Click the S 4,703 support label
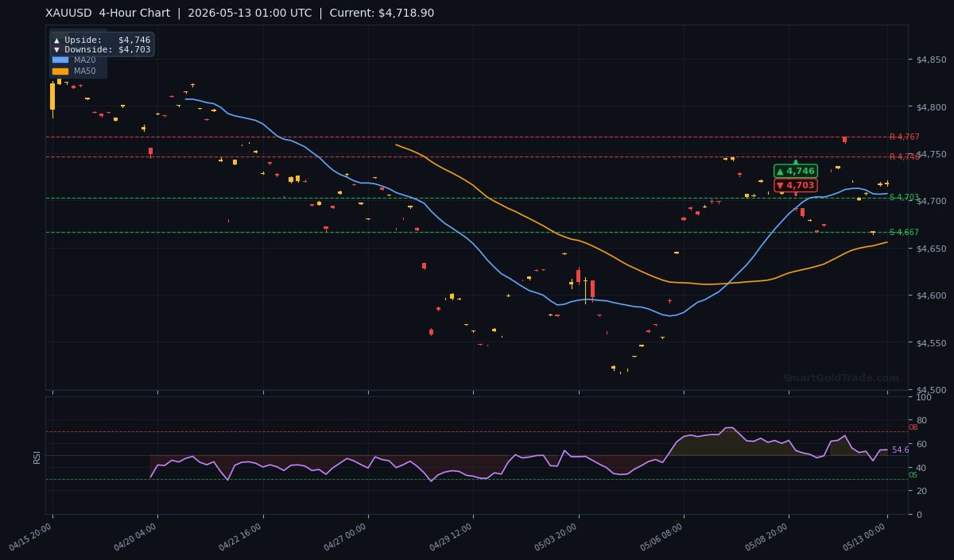This screenshot has width=954, height=560. click(904, 197)
